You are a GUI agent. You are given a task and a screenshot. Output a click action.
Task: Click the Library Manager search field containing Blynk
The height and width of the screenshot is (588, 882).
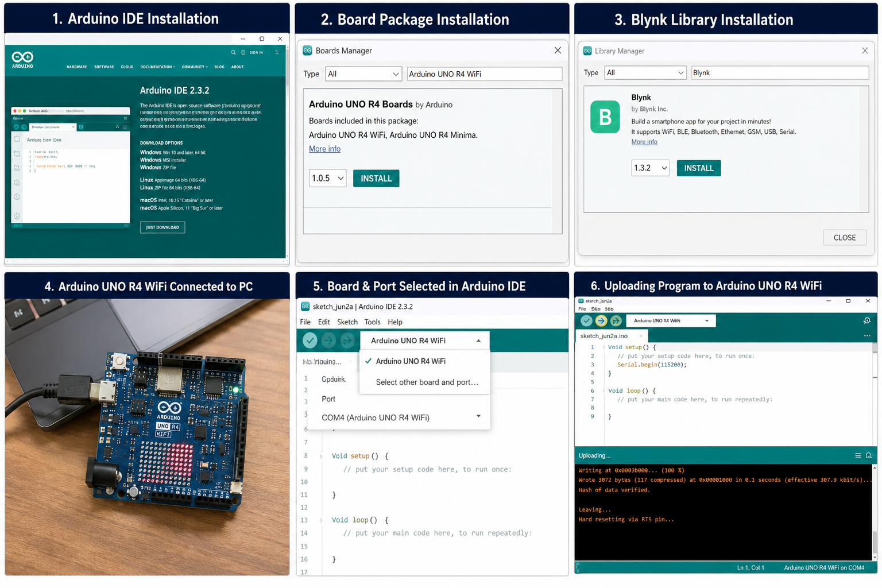click(x=780, y=73)
